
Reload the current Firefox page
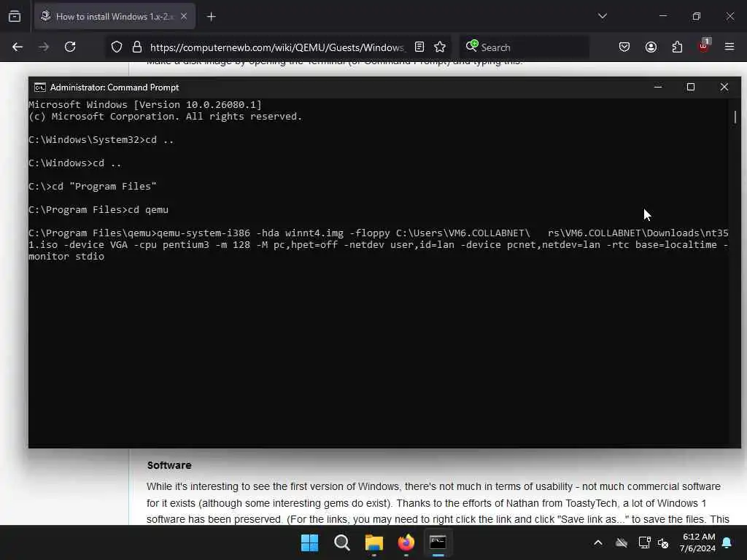pos(70,47)
